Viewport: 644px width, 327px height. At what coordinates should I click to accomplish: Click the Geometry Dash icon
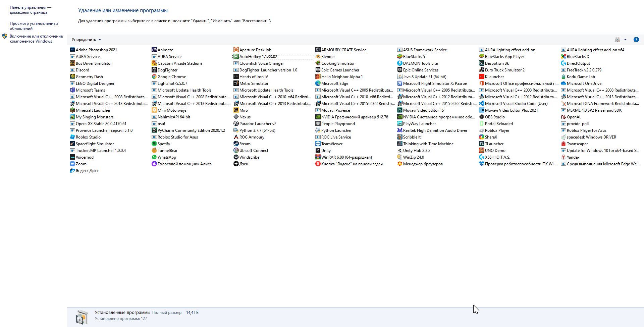tap(72, 76)
